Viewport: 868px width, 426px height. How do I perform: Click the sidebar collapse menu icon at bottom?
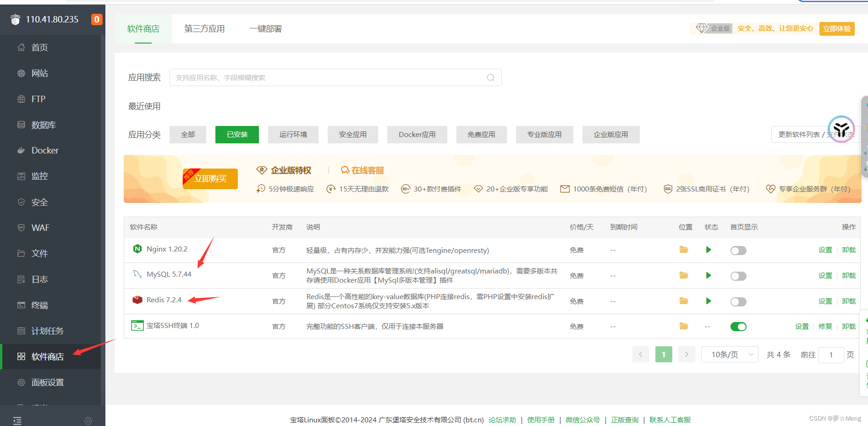tap(17, 421)
